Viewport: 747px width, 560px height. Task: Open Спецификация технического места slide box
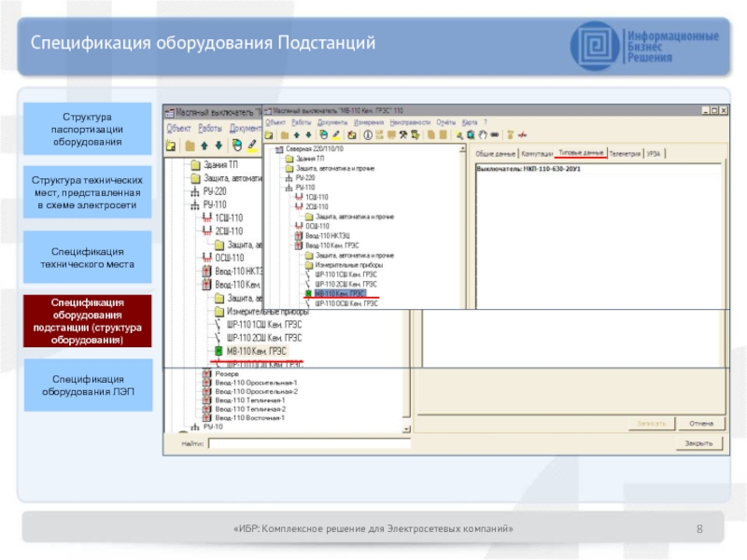click(87, 258)
